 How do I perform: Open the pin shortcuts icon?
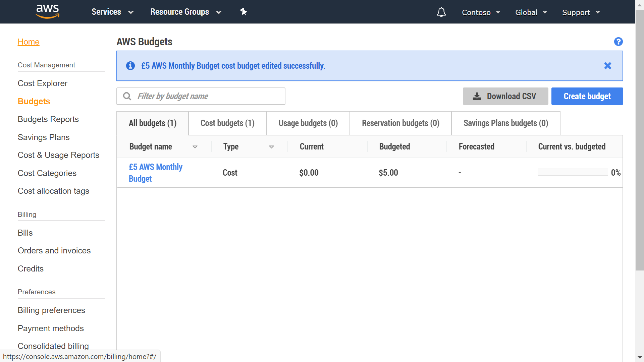click(x=244, y=12)
